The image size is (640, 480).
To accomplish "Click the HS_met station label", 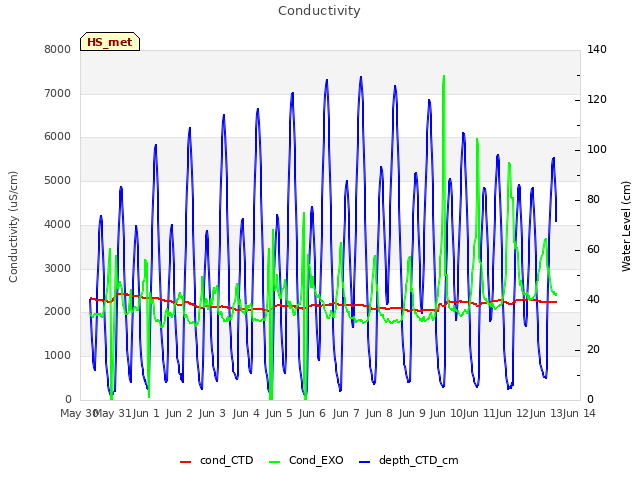I will click(x=110, y=42).
